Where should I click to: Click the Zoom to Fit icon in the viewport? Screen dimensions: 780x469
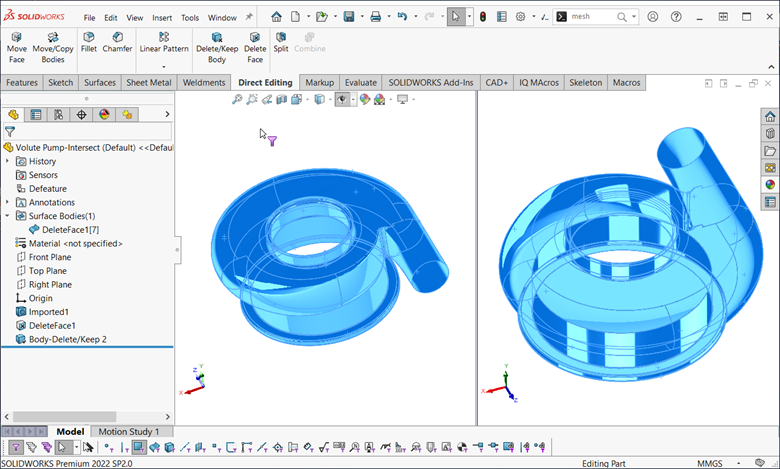point(237,99)
